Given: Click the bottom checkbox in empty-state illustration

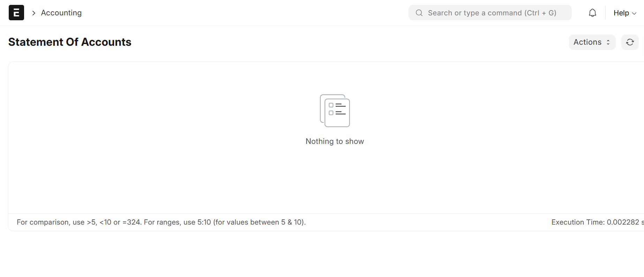Looking at the screenshot, I should (331, 113).
